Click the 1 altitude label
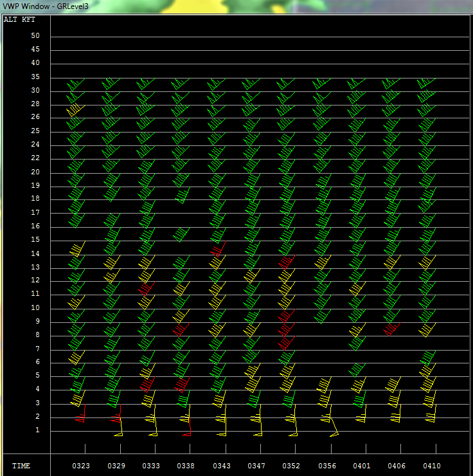The height and width of the screenshot is (476, 473). [38, 430]
